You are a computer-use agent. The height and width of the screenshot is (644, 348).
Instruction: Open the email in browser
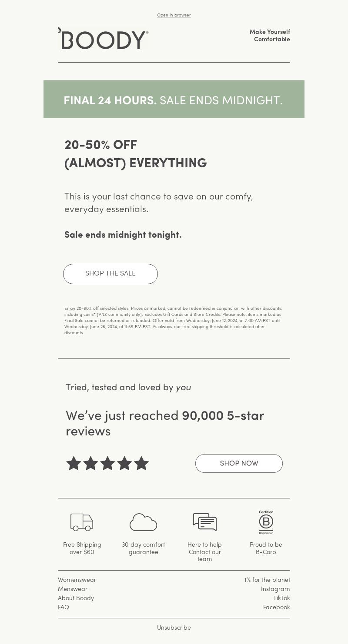pyautogui.click(x=174, y=15)
